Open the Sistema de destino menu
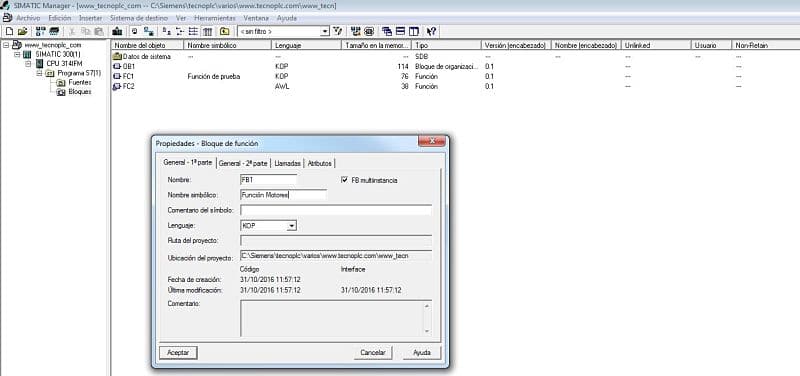The image size is (800, 376). coord(139,18)
